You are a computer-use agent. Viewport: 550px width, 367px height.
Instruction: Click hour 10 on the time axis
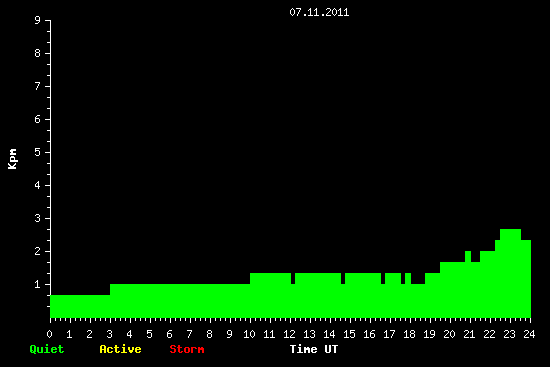tap(249, 334)
